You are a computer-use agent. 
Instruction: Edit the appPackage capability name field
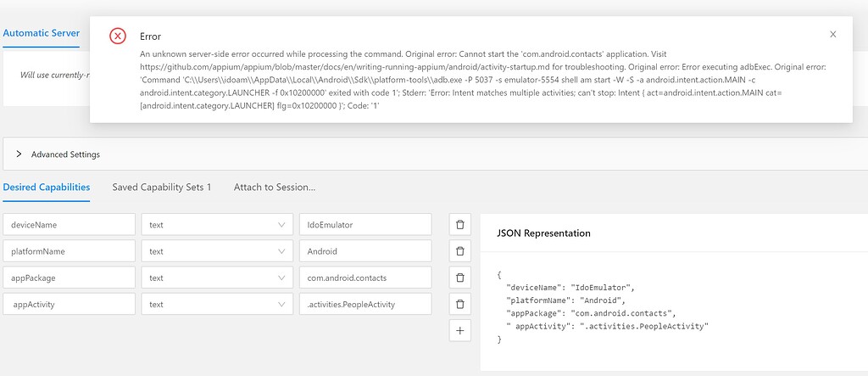69,278
